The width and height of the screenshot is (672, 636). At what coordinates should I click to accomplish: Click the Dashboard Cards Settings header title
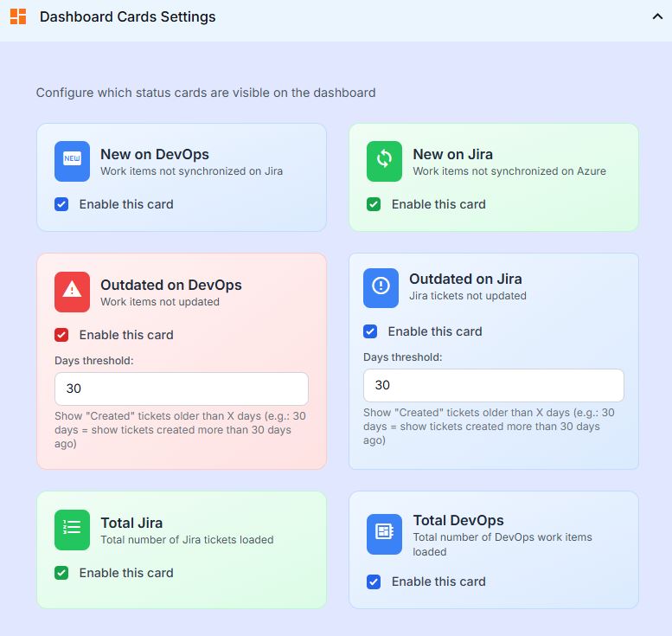[128, 16]
